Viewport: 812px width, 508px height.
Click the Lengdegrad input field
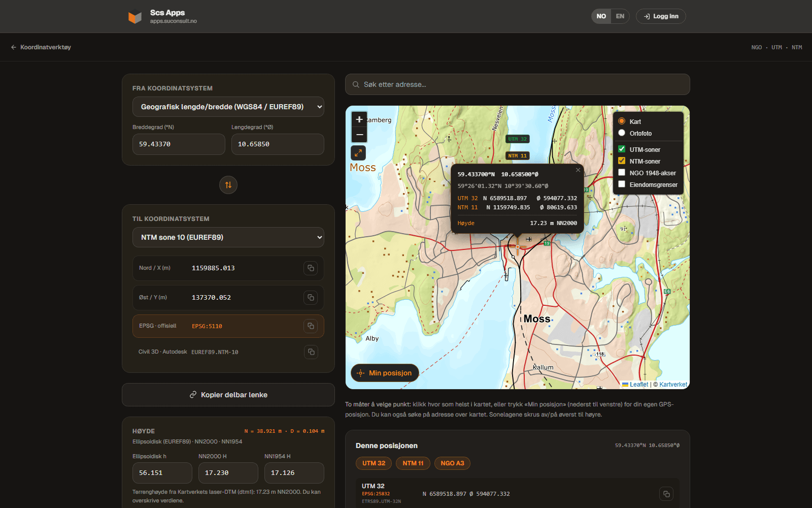pos(278,144)
